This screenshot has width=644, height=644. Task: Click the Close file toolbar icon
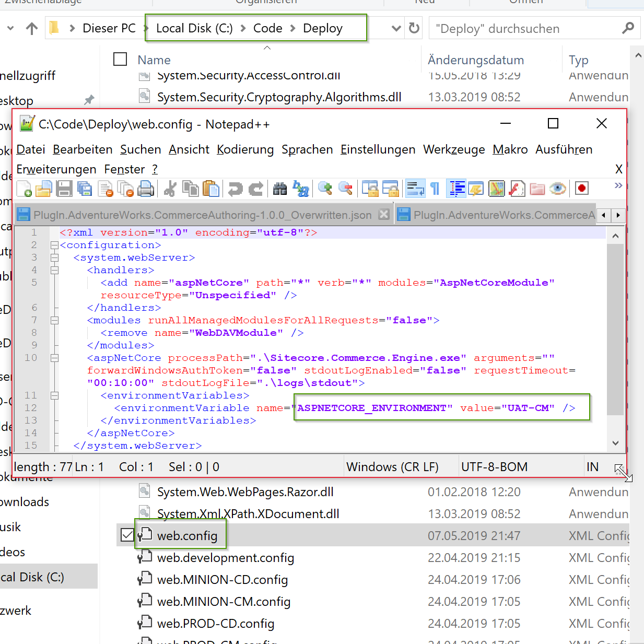(x=106, y=188)
